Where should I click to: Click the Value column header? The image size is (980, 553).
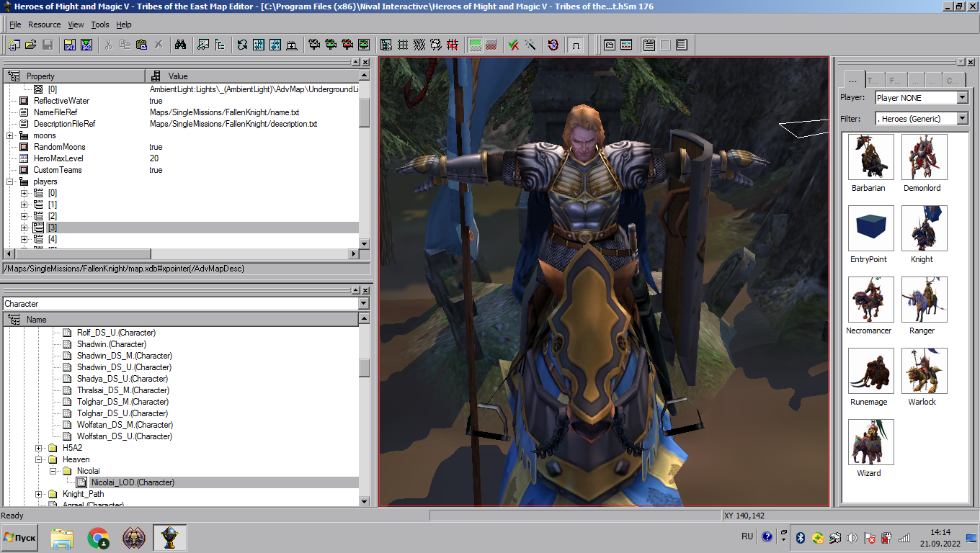pyautogui.click(x=251, y=76)
